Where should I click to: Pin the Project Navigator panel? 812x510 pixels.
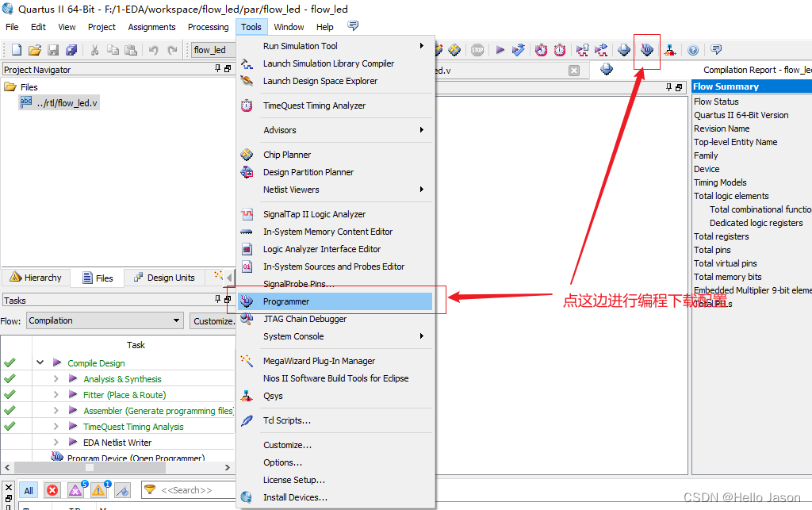(x=217, y=68)
